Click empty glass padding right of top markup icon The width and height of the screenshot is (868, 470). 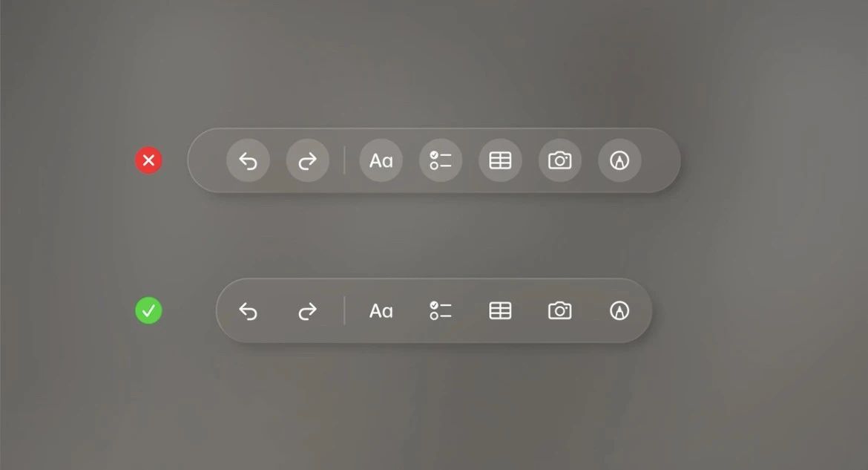tap(660, 160)
